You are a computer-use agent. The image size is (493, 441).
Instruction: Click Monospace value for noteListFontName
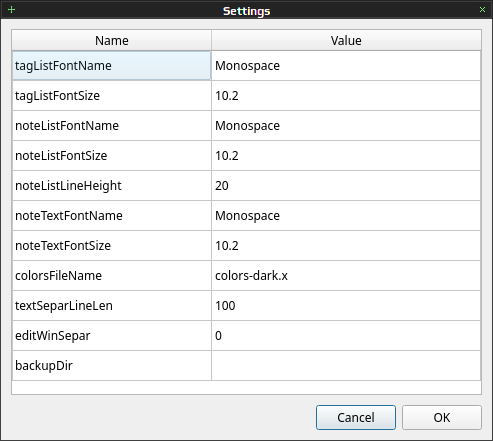[346, 126]
